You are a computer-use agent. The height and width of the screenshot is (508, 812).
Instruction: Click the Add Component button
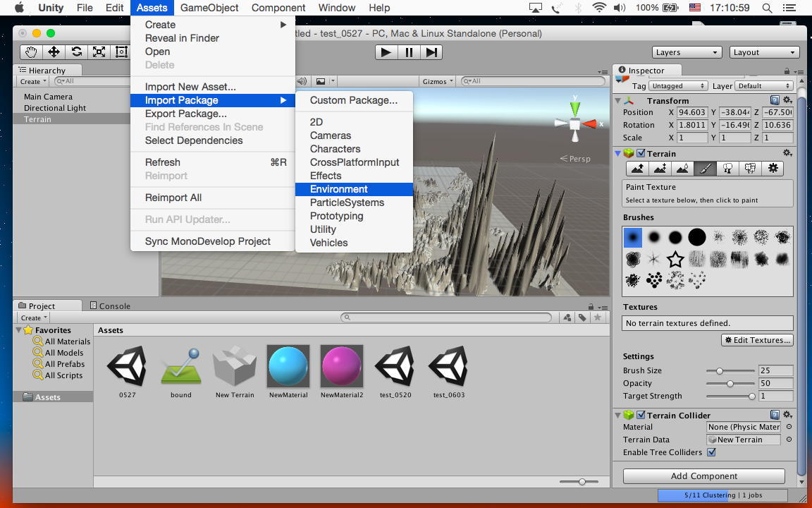(703, 476)
